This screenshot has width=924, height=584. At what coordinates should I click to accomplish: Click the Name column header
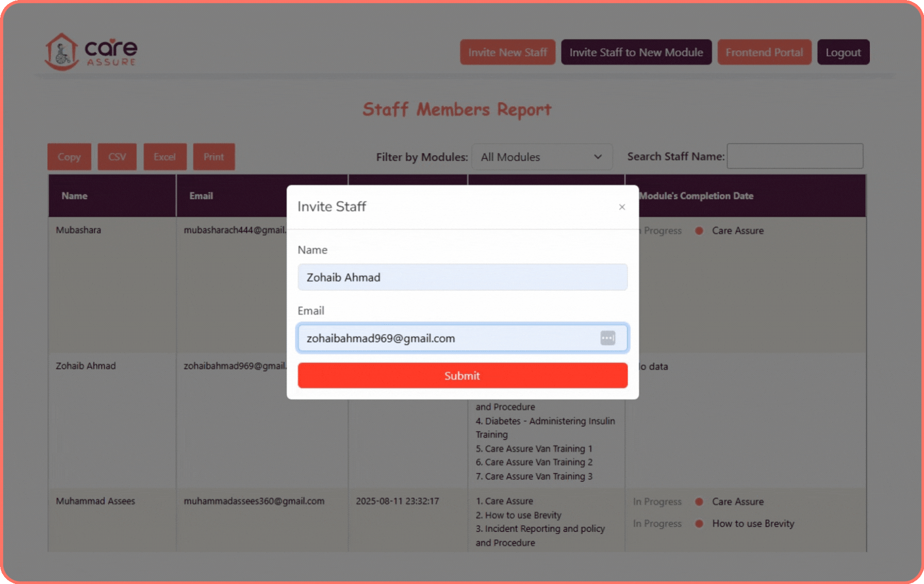point(74,196)
